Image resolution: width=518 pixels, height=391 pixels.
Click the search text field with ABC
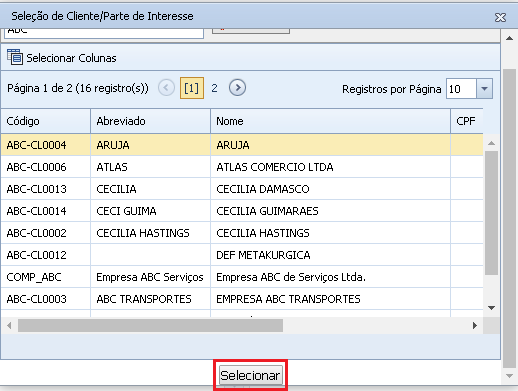pyautogui.click(x=104, y=33)
